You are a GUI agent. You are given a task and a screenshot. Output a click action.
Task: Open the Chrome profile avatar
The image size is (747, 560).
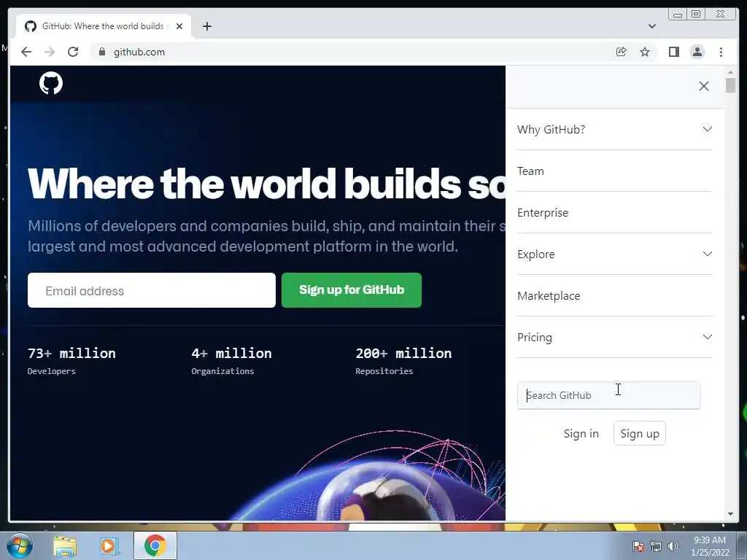[697, 52]
